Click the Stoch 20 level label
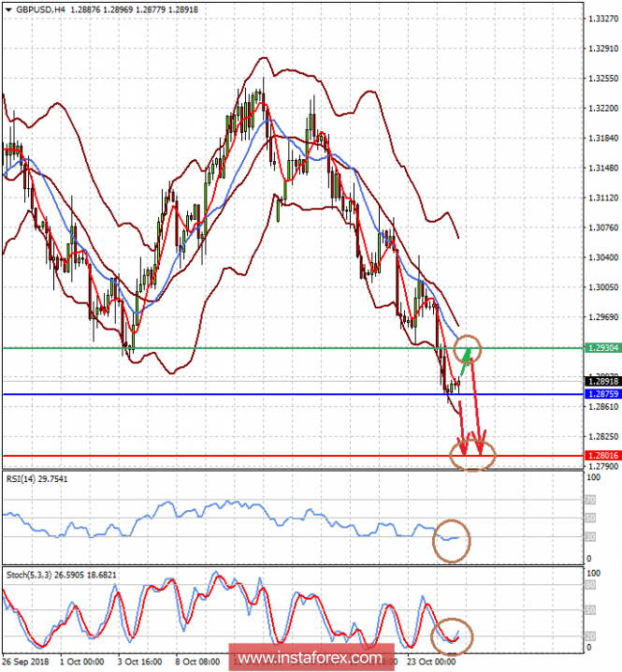The image size is (622, 672). click(x=590, y=636)
